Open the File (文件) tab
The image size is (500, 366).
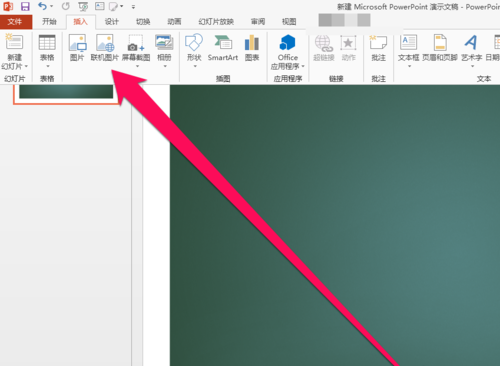click(x=15, y=22)
